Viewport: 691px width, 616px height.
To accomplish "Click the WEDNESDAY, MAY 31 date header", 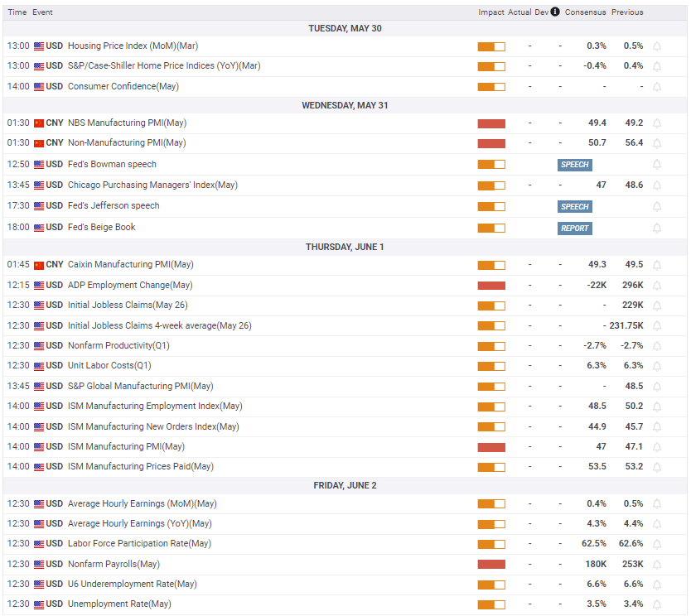I will [x=345, y=106].
